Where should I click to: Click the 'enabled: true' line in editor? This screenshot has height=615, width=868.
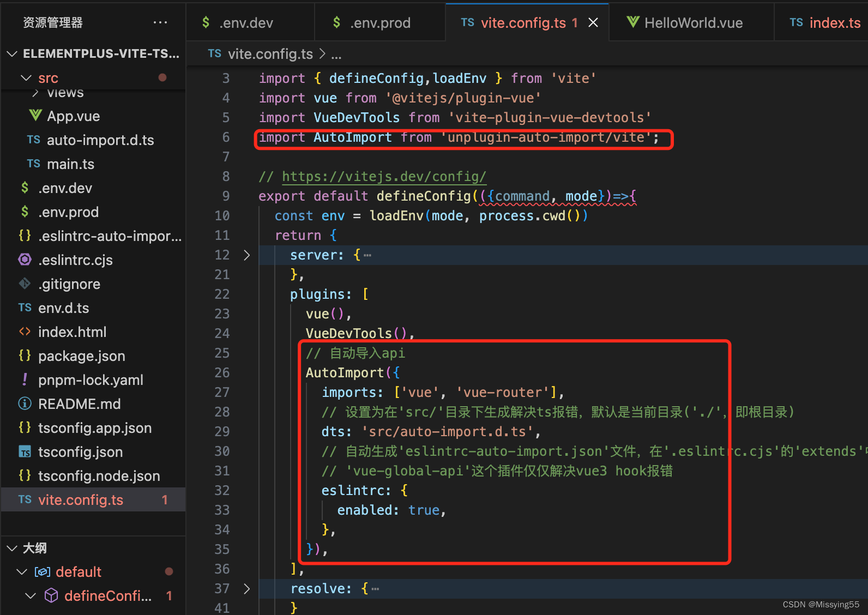click(391, 510)
